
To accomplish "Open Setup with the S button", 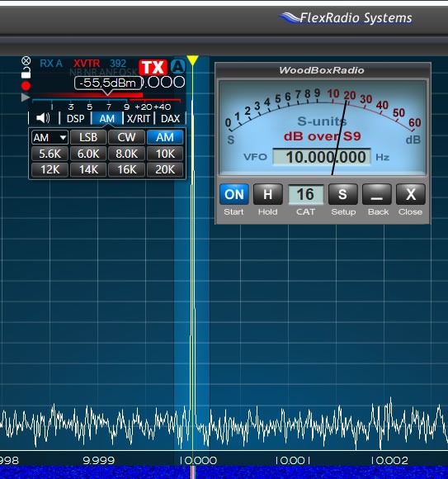I will pos(342,194).
